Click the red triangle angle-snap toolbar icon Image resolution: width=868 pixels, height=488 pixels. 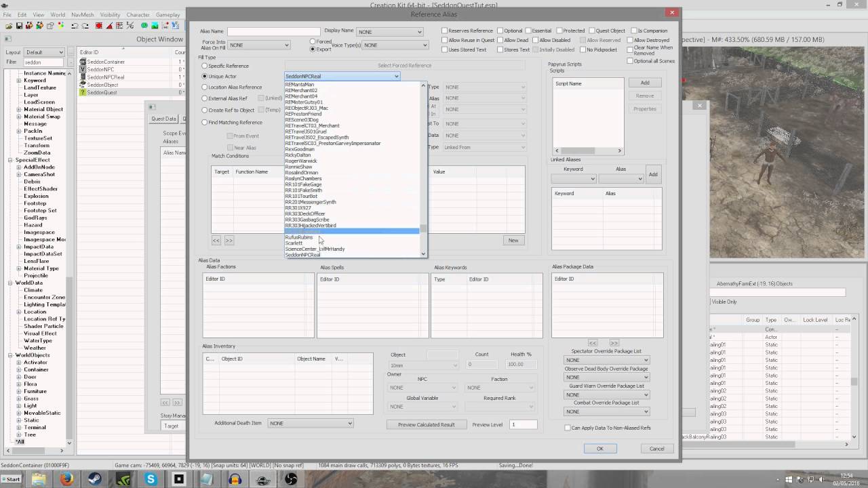coord(111,26)
